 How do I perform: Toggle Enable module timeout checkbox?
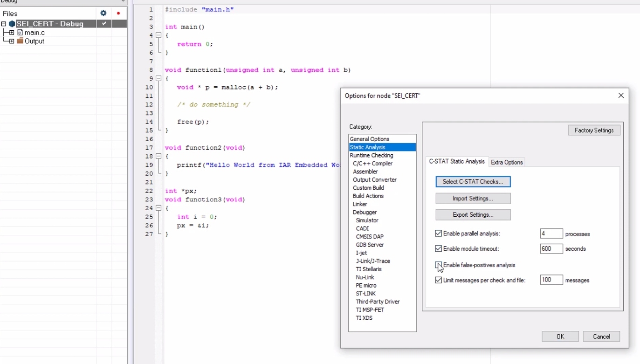438,249
